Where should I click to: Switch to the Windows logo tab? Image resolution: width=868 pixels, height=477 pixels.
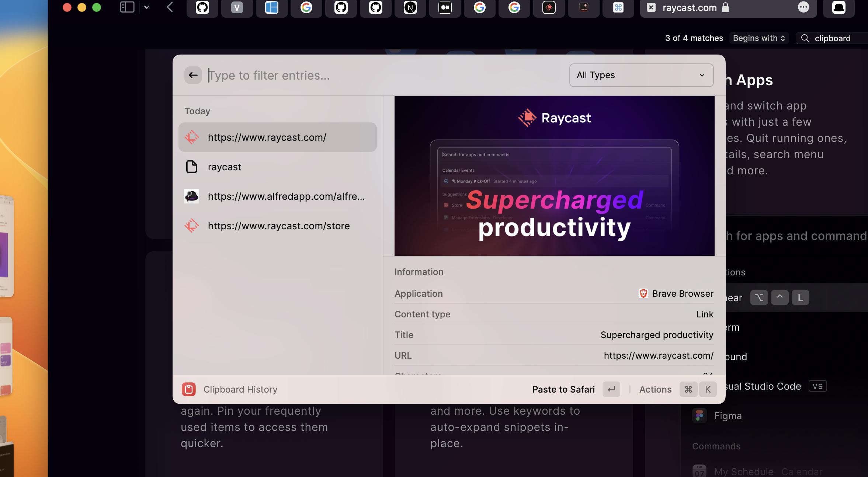[271, 7]
